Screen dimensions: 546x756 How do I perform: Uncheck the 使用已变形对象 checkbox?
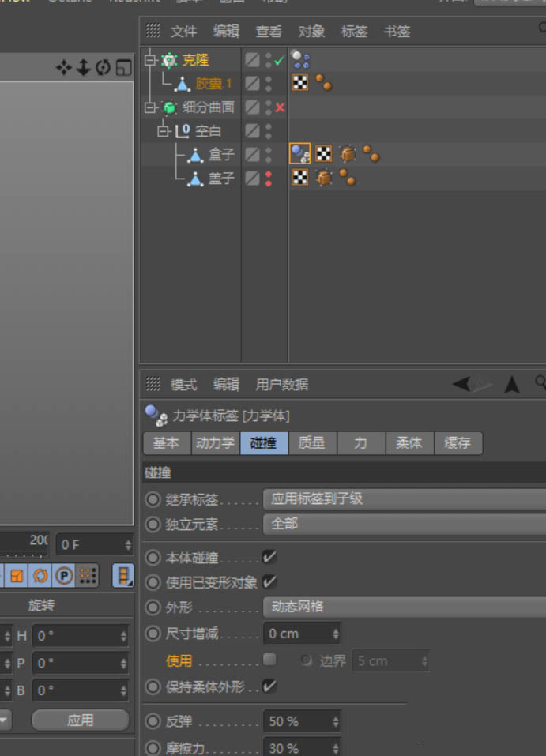[269, 581]
